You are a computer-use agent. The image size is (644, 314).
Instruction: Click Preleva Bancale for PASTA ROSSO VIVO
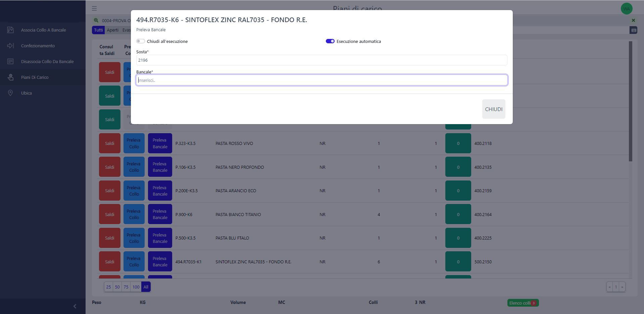[x=160, y=143]
